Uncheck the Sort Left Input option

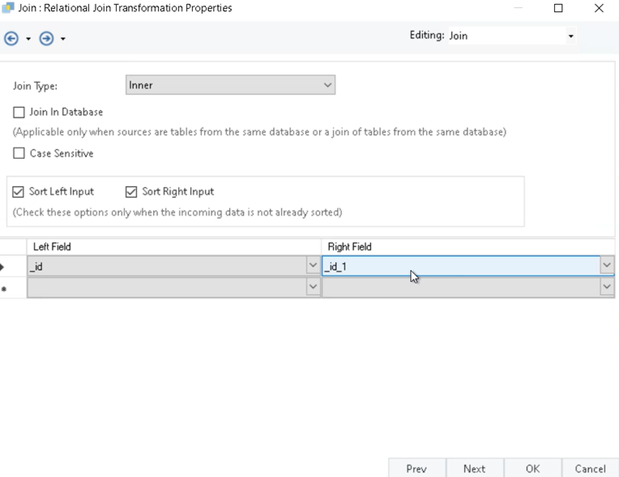point(19,192)
